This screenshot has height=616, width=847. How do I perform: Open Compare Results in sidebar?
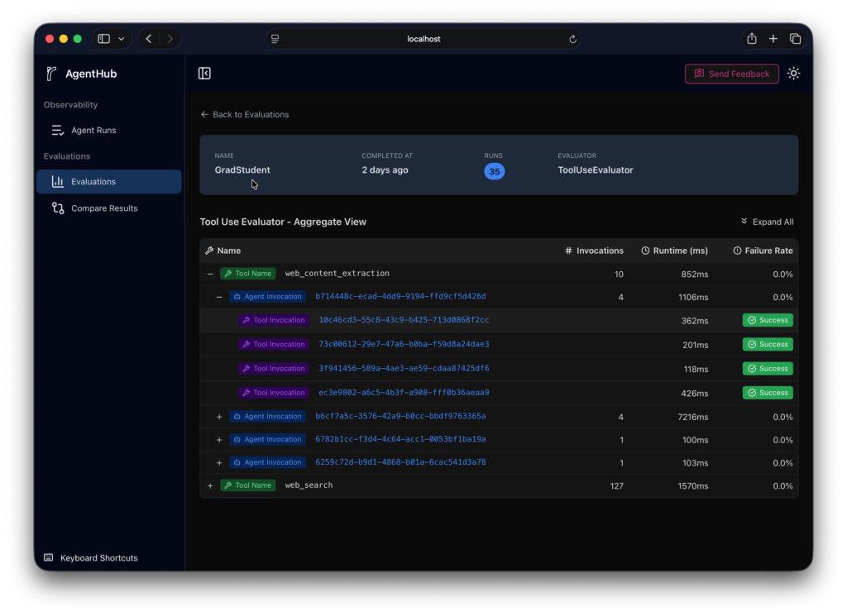pos(103,208)
